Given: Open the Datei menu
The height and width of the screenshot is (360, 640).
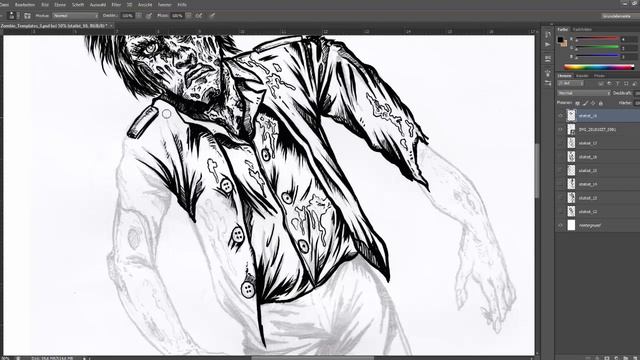Looking at the screenshot, I should point(4,5).
